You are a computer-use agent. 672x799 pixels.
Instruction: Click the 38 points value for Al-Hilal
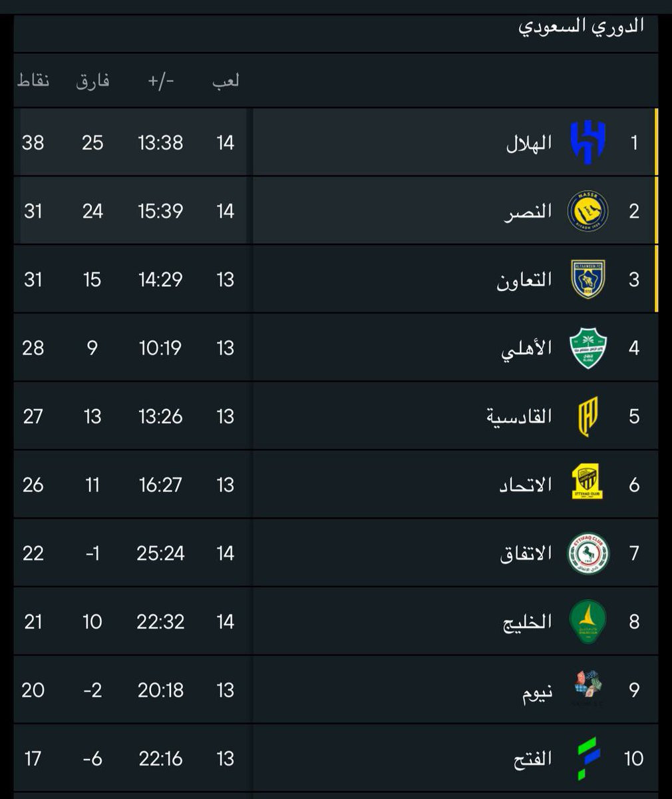[x=33, y=142]
